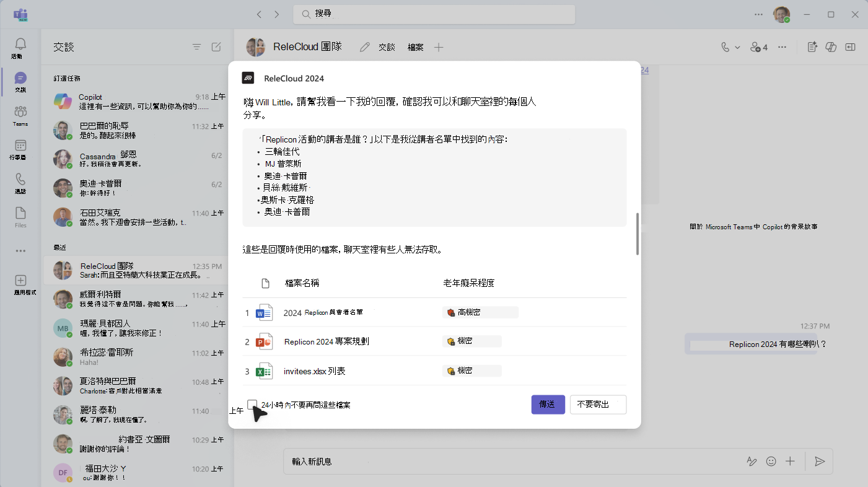Viewport: 868px width, 487px height.
Task: Click the 傳送 (Send) button
Action: click(548, 405)
